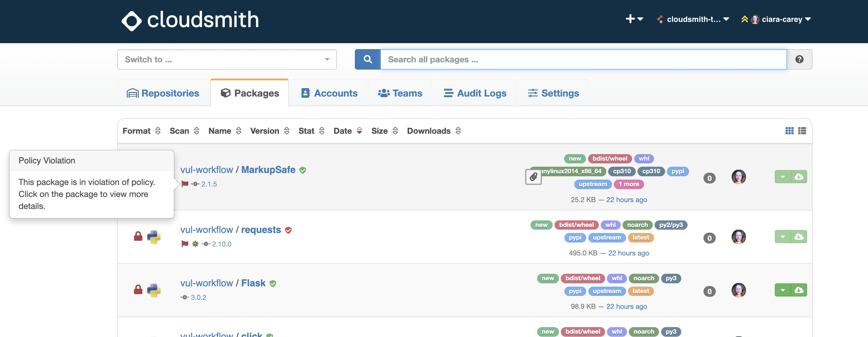Click the vulnerability bug icon under requests
Viewport: 868px width, 337px height.
pyautogui.click(x=195, y=244)
